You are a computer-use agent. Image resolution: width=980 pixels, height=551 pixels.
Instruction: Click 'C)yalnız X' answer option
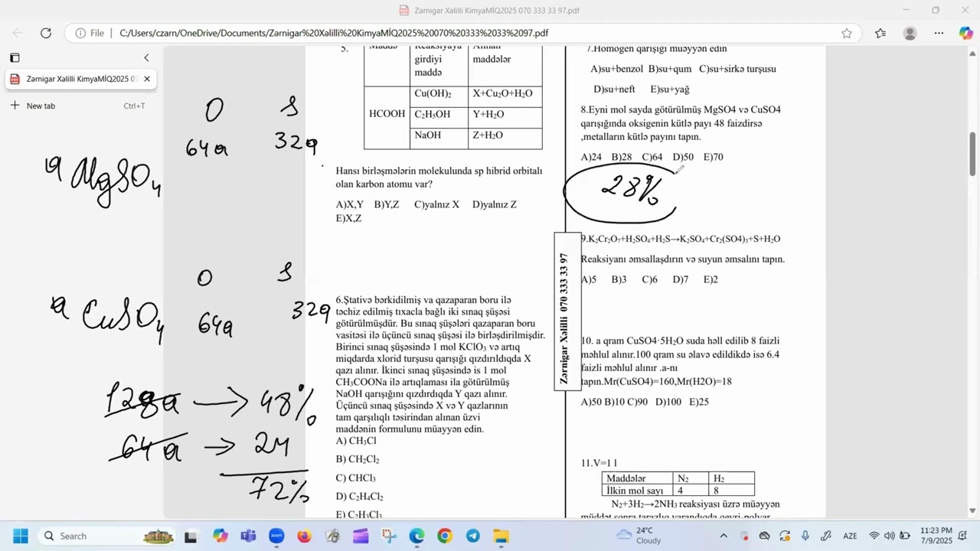point(436,204)
